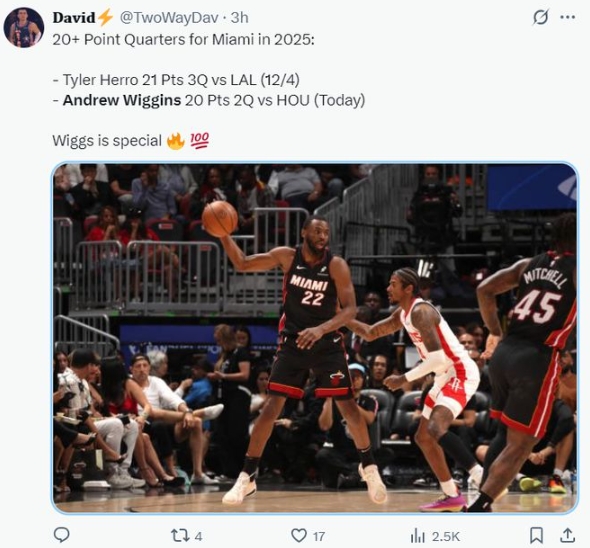This screenshot has height=548, width=590.
Task: Like the post with heart icon
Action: click(x=299, y=535)
